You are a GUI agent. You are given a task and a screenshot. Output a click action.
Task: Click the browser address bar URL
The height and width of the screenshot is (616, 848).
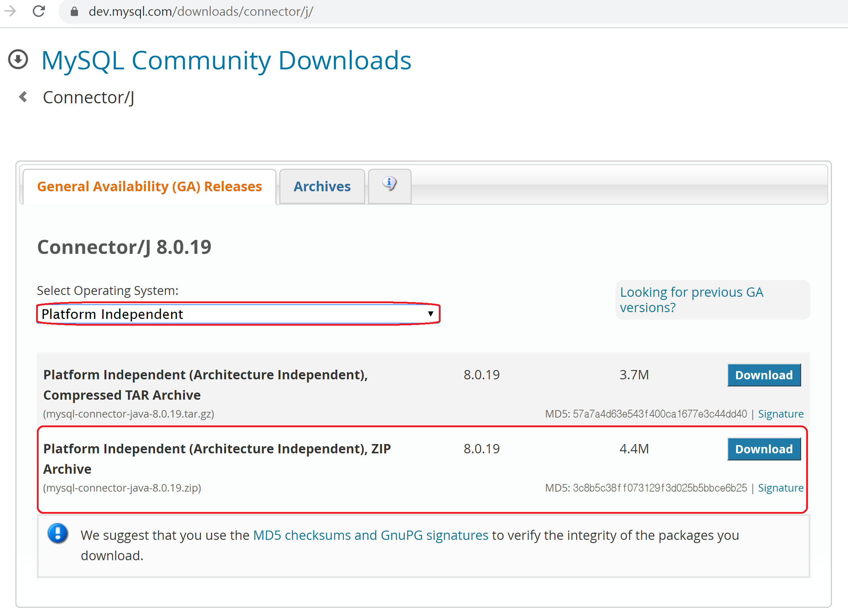pos(201,11)
